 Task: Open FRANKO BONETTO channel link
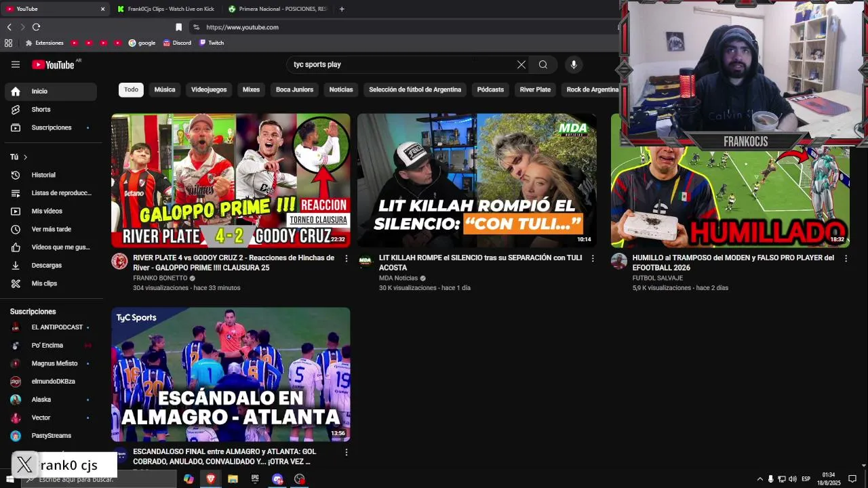[x=160, y=278]
